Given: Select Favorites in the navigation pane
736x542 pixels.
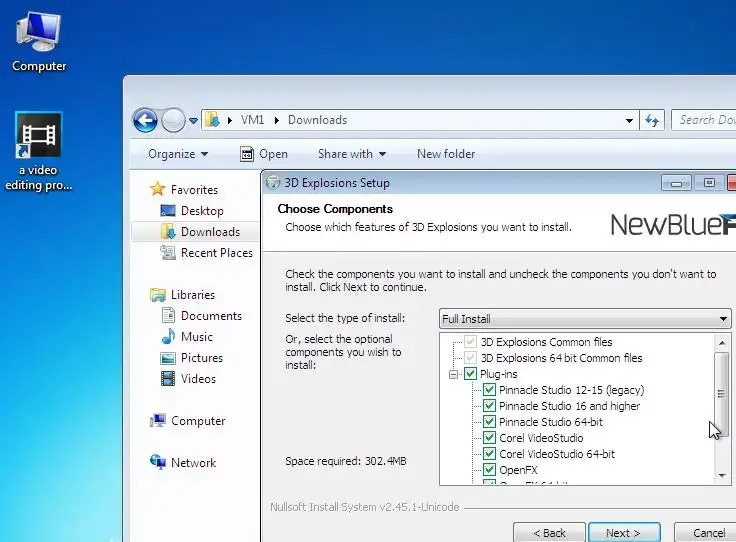Looking at the screenshot, I should pyautogui.click(x=194, y=190).
